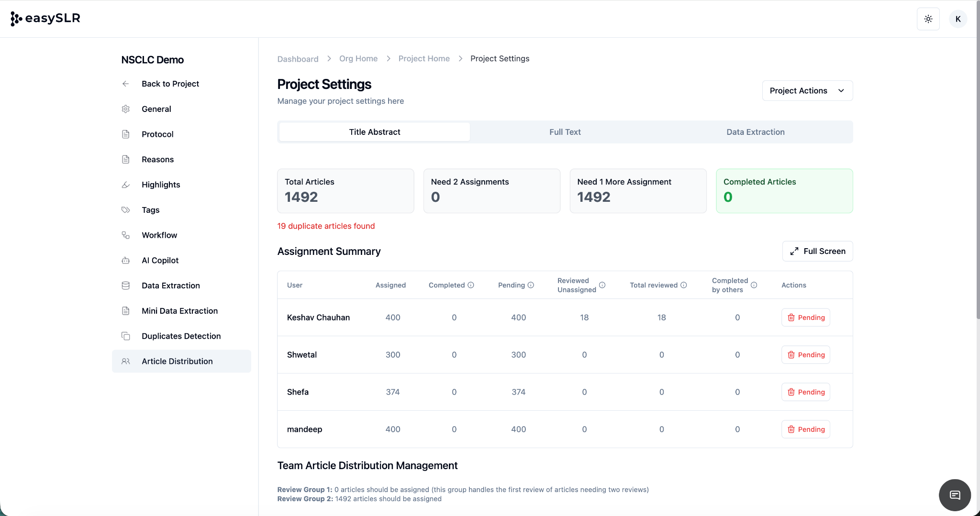Click info icon beside Completed by others
The image size is (980, 516).
pos(754,285)
